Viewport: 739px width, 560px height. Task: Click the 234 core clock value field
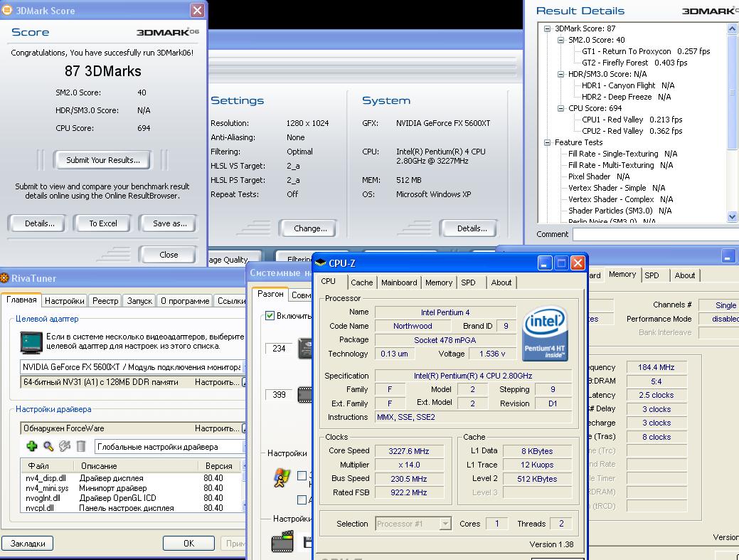pos(279,349)
